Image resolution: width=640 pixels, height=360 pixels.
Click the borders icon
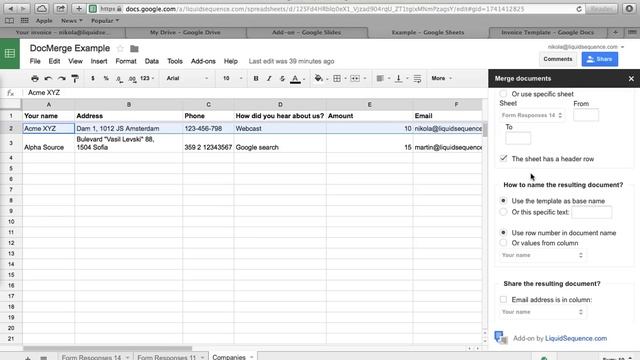337,78
